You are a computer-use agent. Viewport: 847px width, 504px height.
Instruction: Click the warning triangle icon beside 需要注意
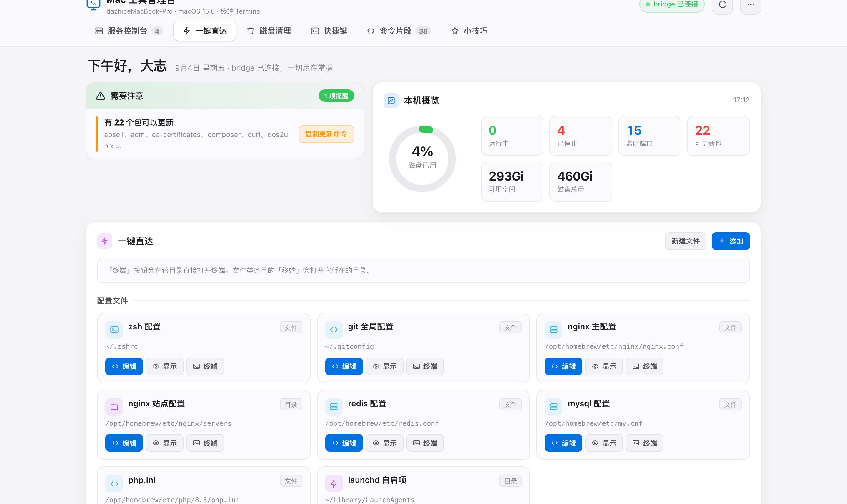coord(101,96)
